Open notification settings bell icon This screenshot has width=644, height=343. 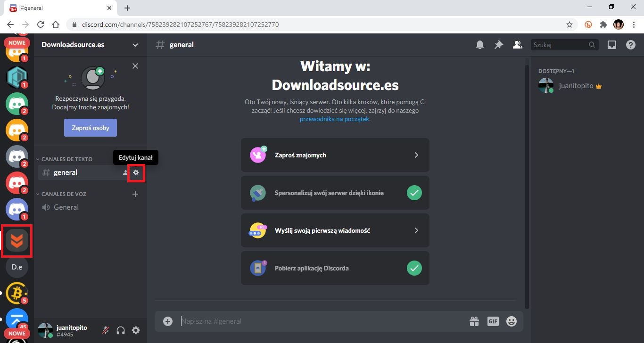[x=480, y=45]
